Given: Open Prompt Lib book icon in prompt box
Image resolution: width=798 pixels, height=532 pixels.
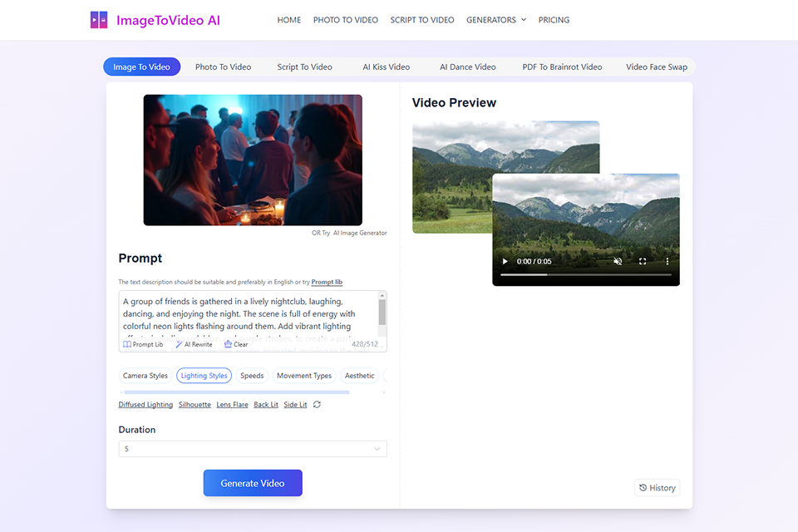Looking at the screenshot, I should (127, 345).
